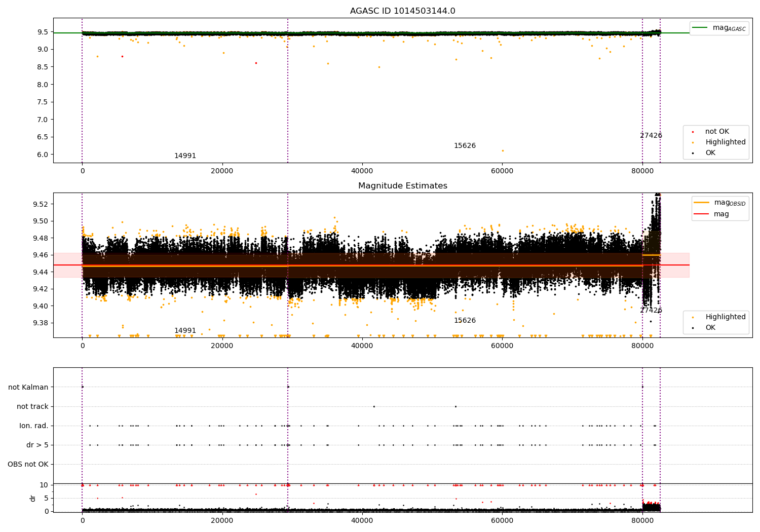Click the '60000' x-axis tick under Magnitude Estimates plot
760x532 pixels.
(502, 346)
